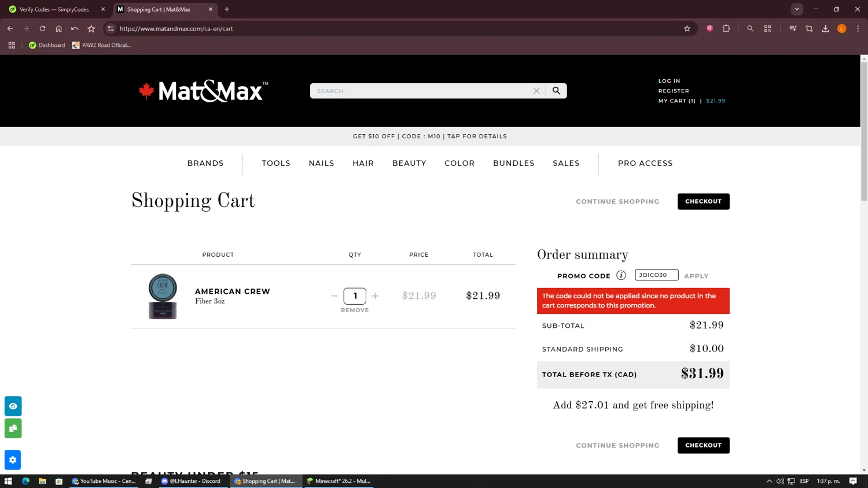Open the Beauty menu
Viewport: 868px width, 488px height.
(x=409, y=164)
